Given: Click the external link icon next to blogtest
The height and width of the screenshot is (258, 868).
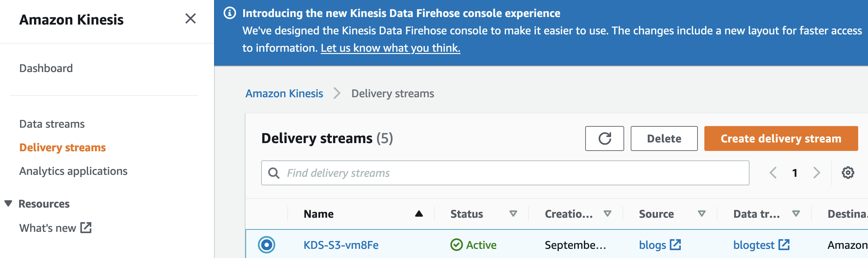Looking at the screenshot, I should [784, 245].
